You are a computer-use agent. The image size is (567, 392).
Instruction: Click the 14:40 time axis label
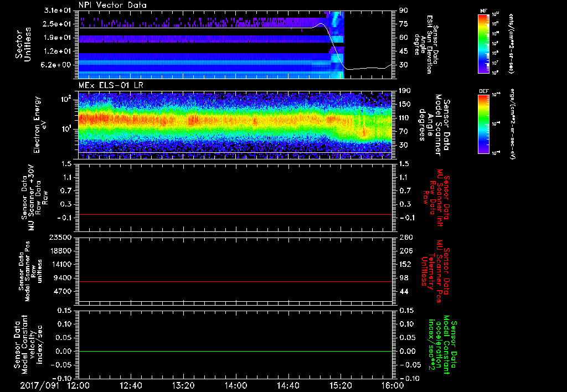[288, 385]
